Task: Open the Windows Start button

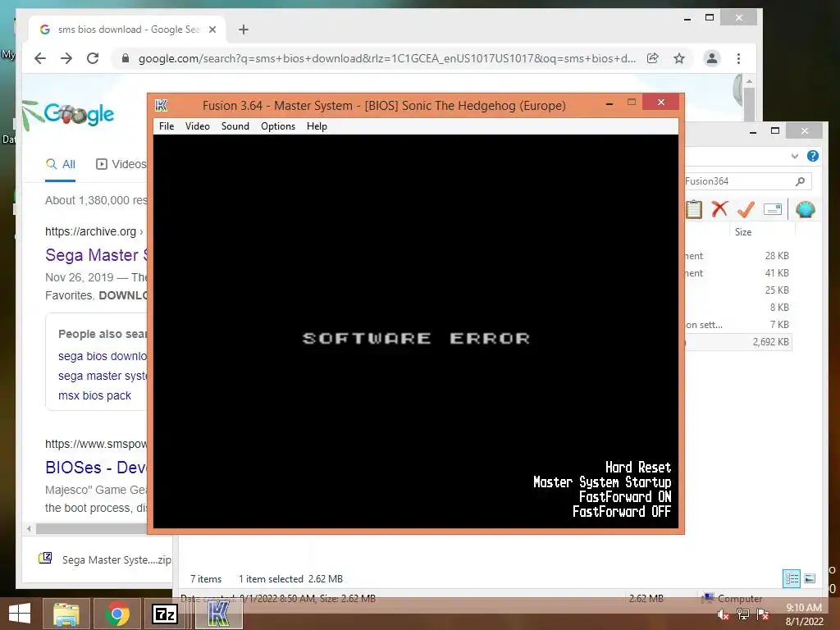Action: click(x=20, y=614)
